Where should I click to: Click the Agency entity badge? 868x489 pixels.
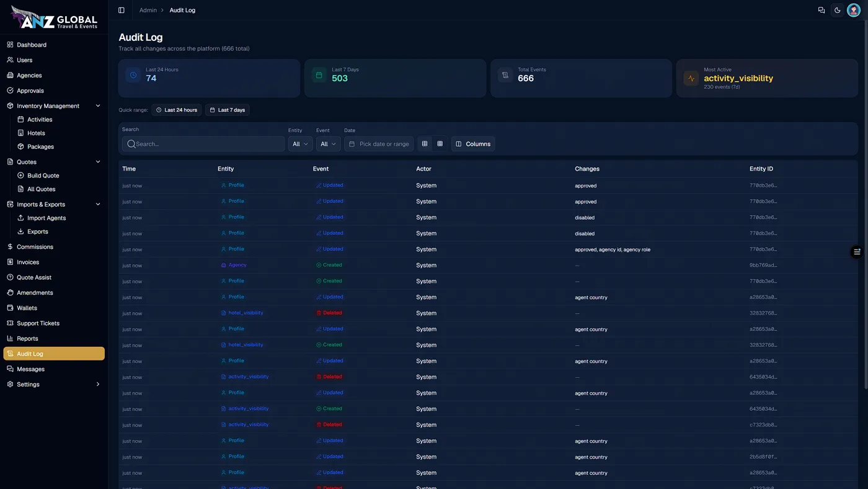pos(234,265)
